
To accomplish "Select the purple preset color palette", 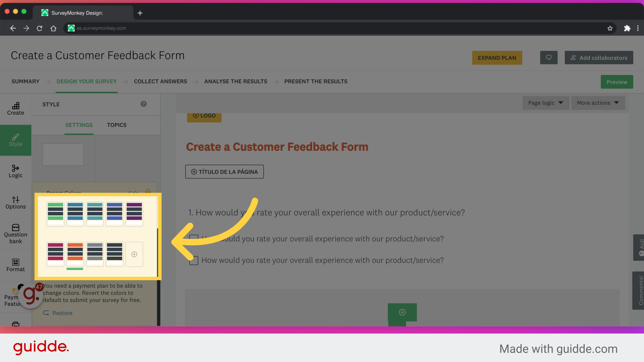I will tap(134, 214).
